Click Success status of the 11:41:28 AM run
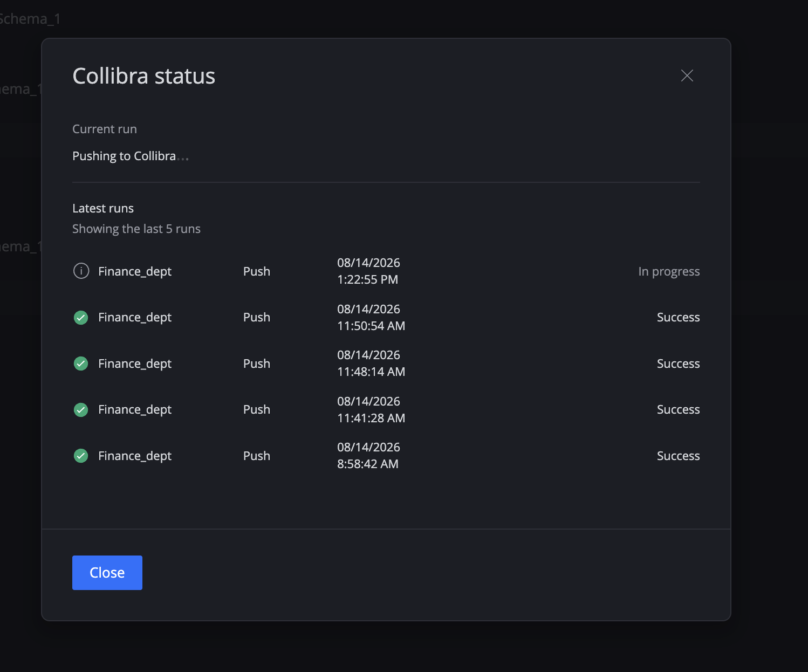The image size is (808, 672). click(678, 409)
